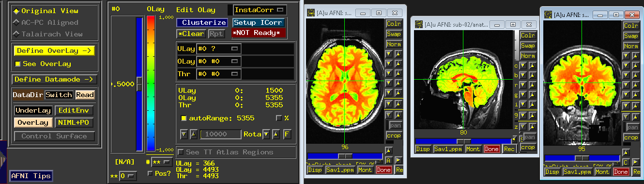Expand the Define OverLay panel

click(54, 50)
